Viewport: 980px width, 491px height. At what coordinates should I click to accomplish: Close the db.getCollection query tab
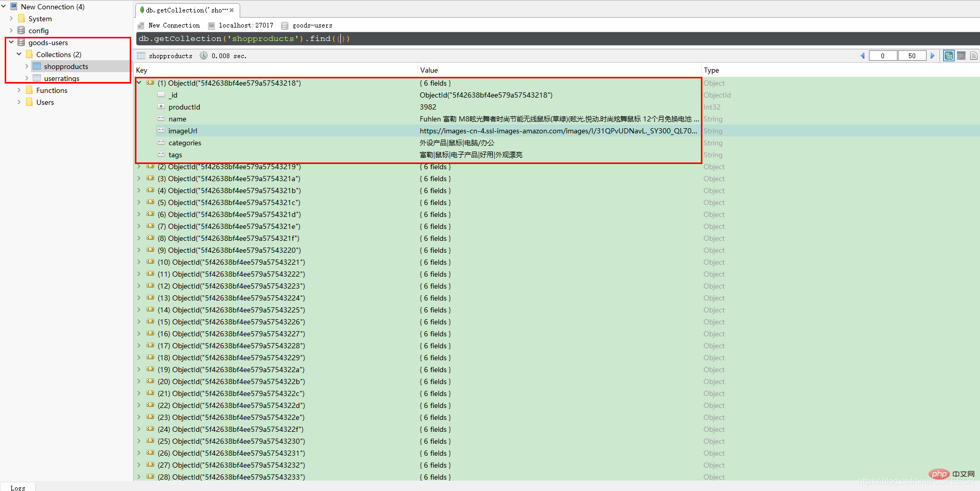click(x=232, y=10)
